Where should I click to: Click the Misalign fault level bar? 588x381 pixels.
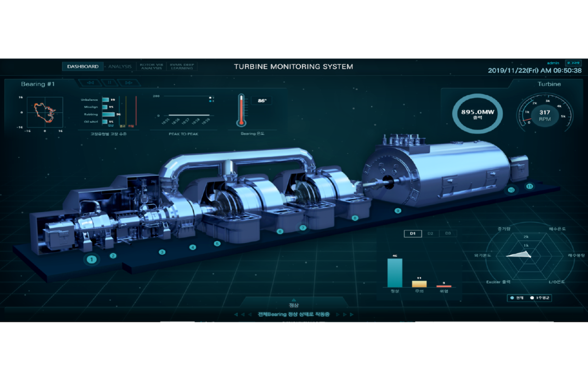click(x=105, y=107)
